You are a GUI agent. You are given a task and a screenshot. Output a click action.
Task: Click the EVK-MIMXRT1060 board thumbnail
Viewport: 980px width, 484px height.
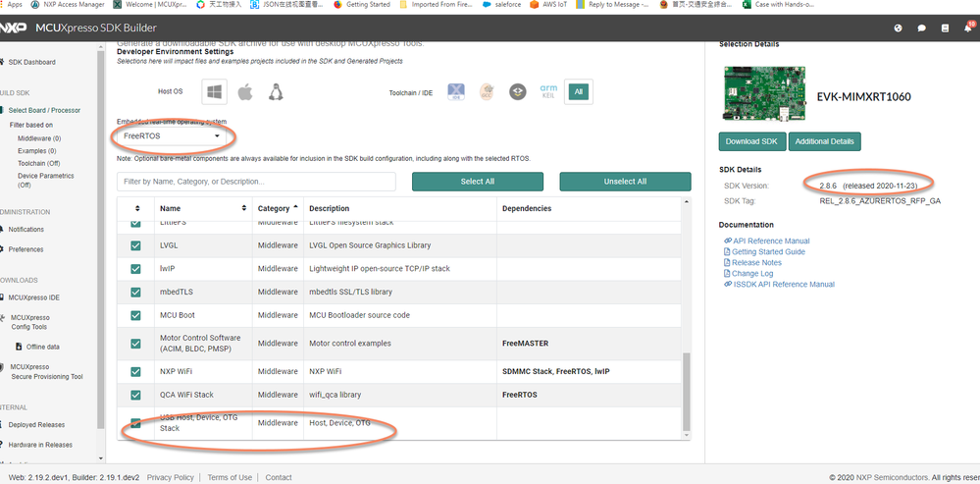click(764, 93)
